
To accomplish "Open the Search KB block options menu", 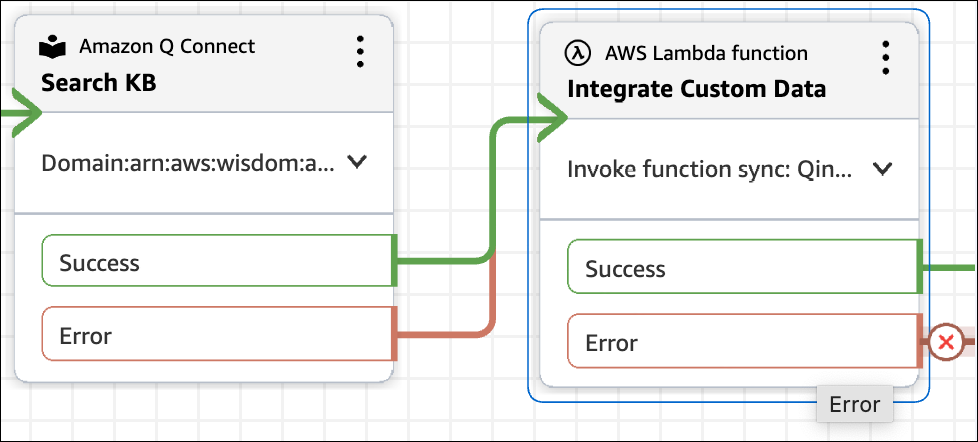I will (360, 52).
